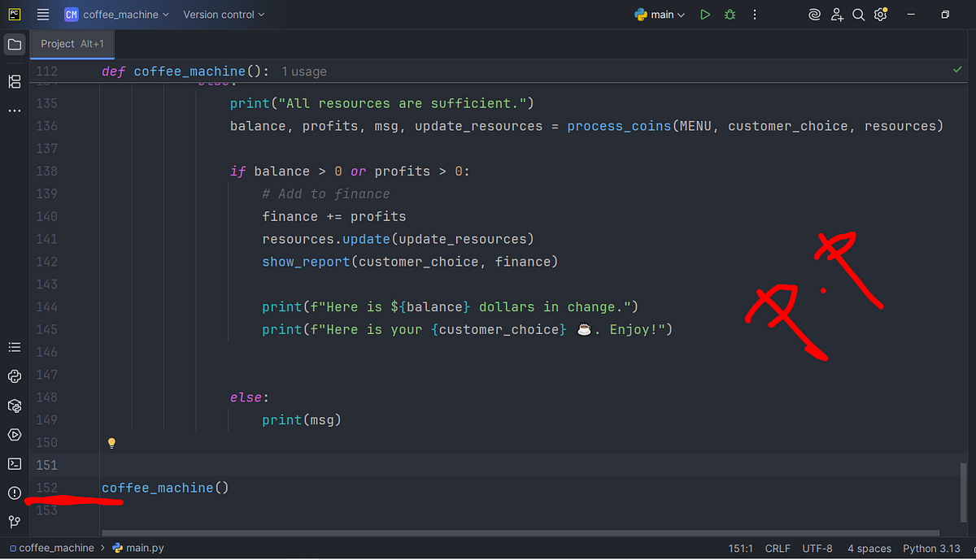The image size is (976, 560).
Task: Open Search Everywhere with the magnifier
Action: coord(858,15)
